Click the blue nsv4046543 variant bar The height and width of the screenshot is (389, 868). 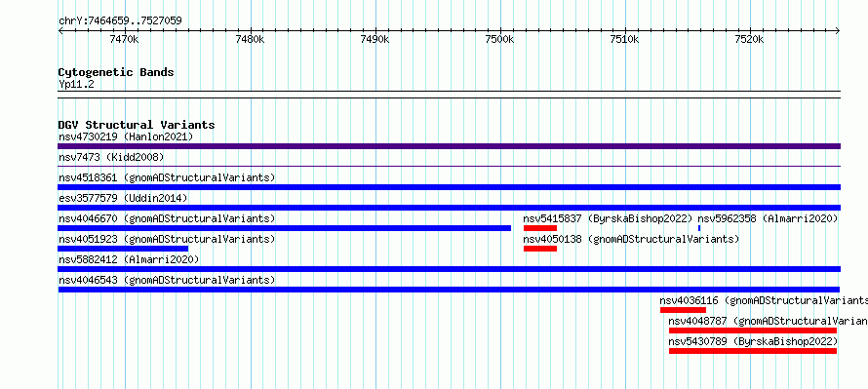(449, 290)
